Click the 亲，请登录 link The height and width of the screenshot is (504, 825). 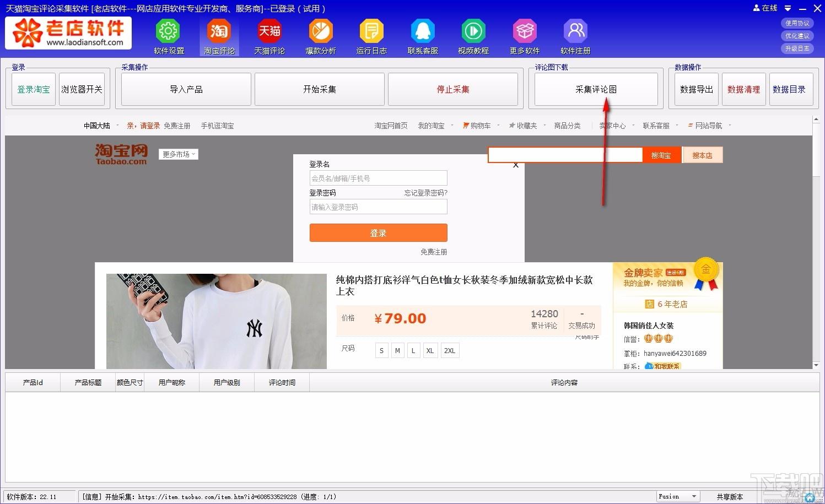coord(143,126)
